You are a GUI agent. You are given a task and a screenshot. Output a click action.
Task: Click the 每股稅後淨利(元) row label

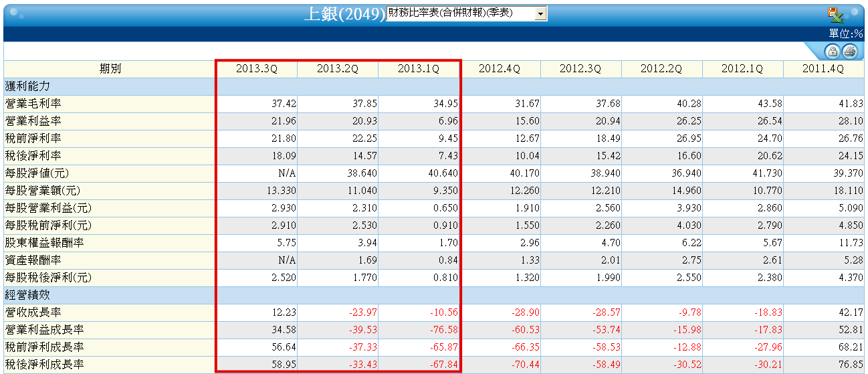pos(48,278)
